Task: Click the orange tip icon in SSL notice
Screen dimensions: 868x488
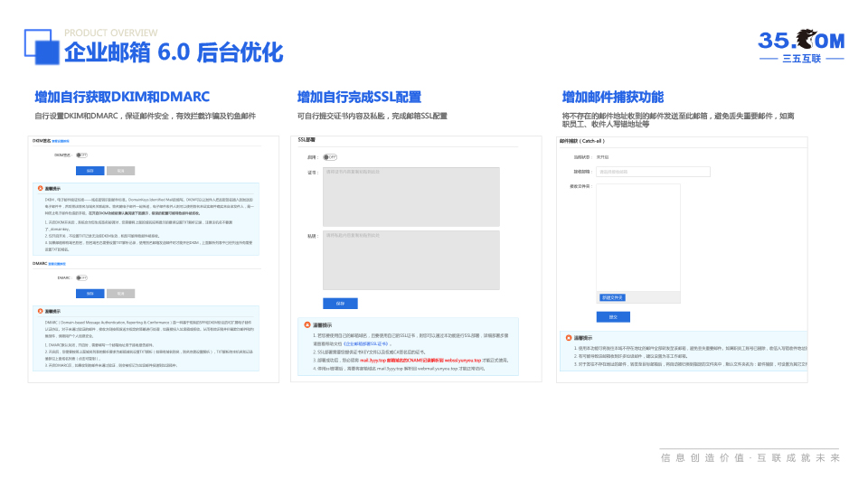Action: [307, 324]
